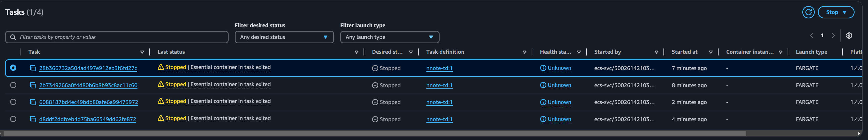
Task: Select radio for task 2b7349266a0f4d80b6b8b93c8ac11c60
Action: pyautogui.click(x=13, y=85)
